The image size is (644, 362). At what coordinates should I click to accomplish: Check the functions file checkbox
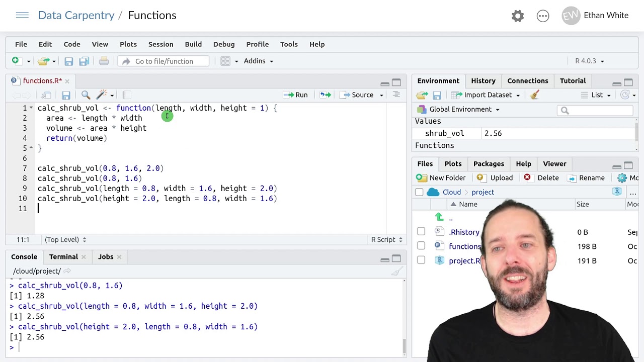(x=421, y=246)
